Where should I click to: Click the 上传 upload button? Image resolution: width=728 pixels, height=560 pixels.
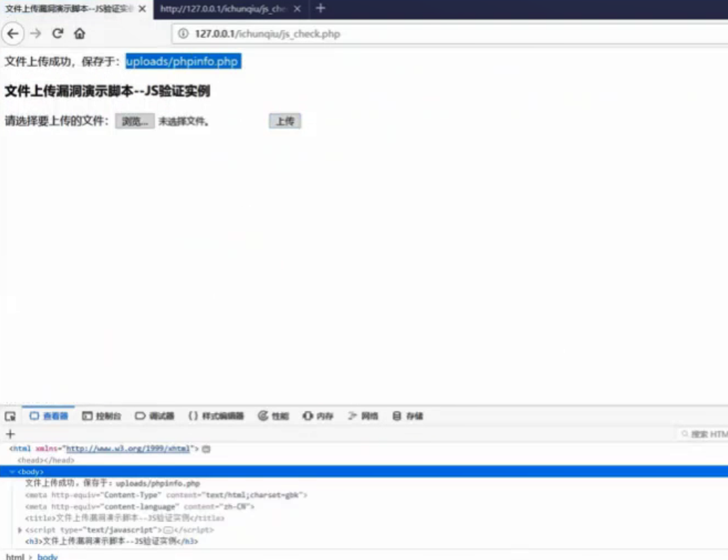tap(285, 121)
